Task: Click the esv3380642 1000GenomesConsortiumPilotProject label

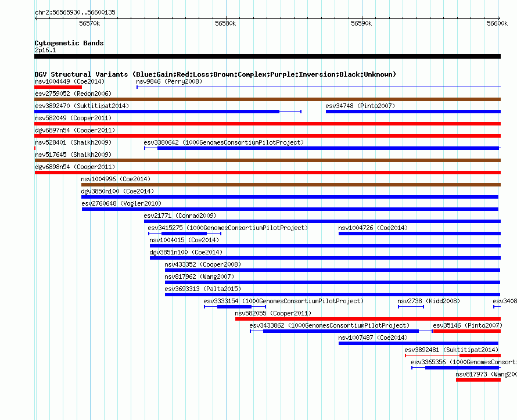Action: pyautogui.click(x=224, y=142)
